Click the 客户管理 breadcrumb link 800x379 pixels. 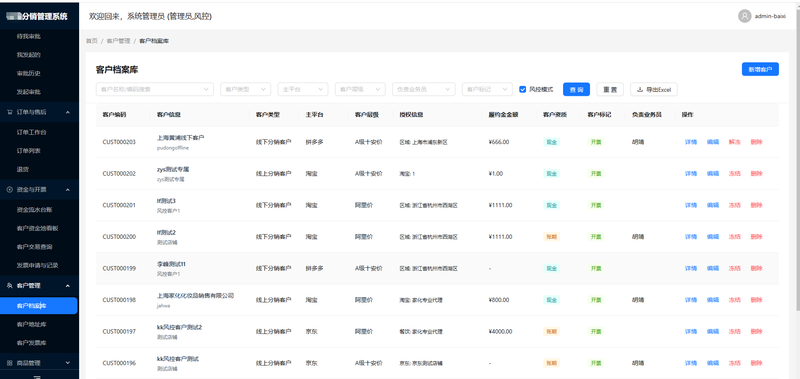click(118, 41)
